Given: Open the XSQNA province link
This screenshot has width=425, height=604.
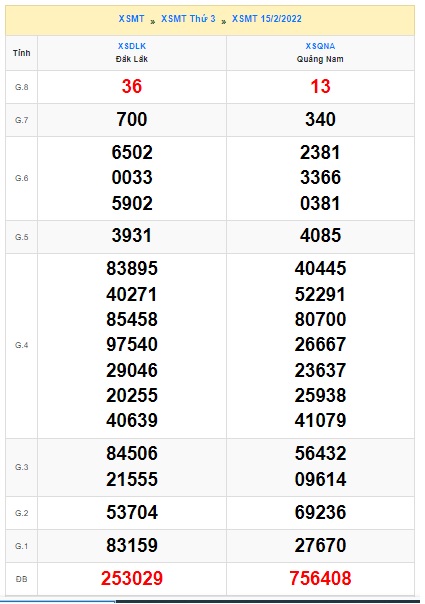Looking at the screenshot, I should pos(320,46).
